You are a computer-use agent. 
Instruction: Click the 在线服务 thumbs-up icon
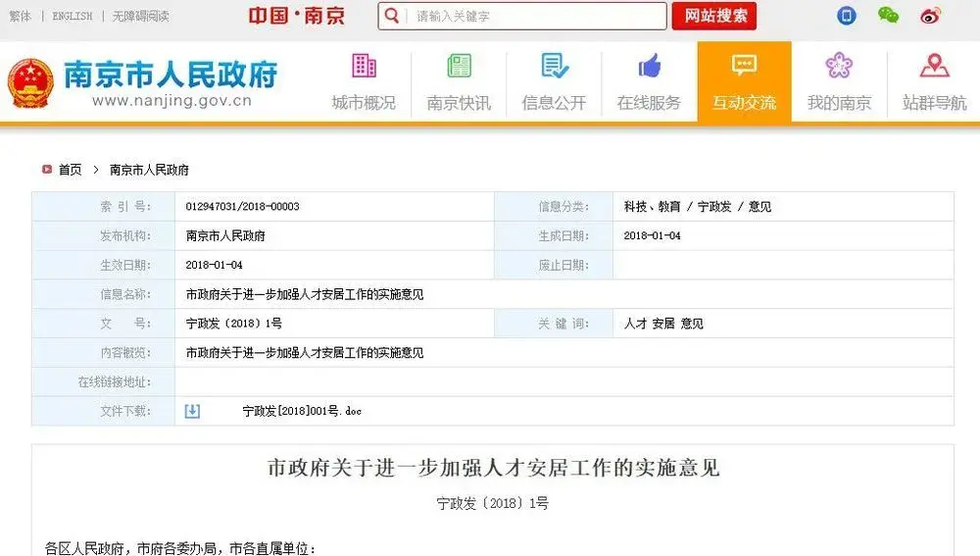pyautogui.click(x=650, y=66)
